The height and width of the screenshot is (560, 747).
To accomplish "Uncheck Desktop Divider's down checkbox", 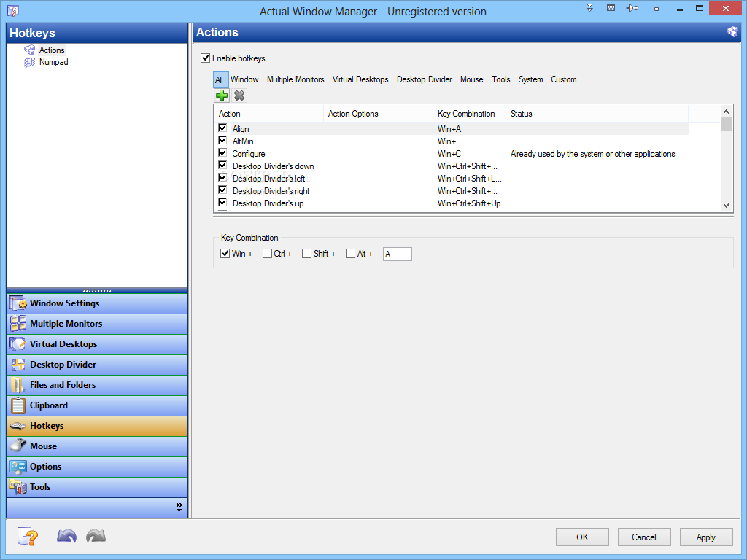I will tap(222, 166).
